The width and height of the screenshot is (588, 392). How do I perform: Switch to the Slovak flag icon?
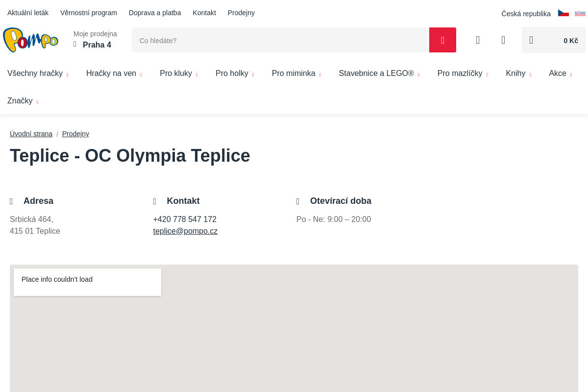tap(580, 13)
